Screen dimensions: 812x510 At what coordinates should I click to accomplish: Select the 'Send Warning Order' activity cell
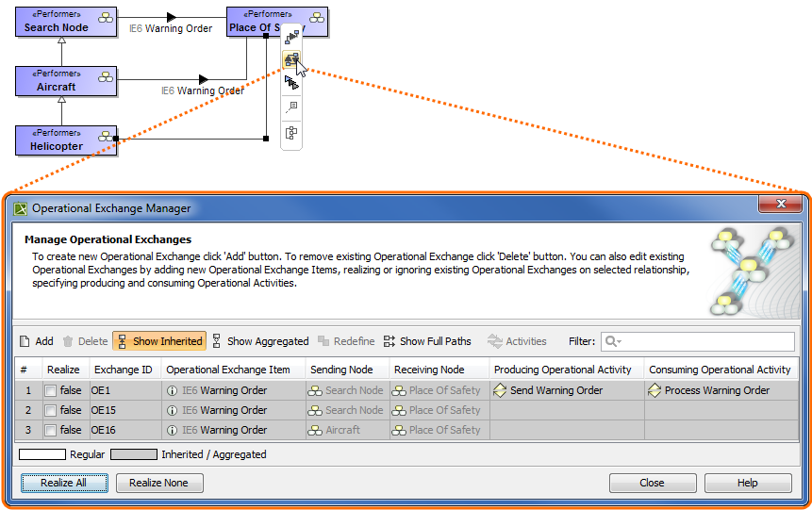click(x=567, y=390)
